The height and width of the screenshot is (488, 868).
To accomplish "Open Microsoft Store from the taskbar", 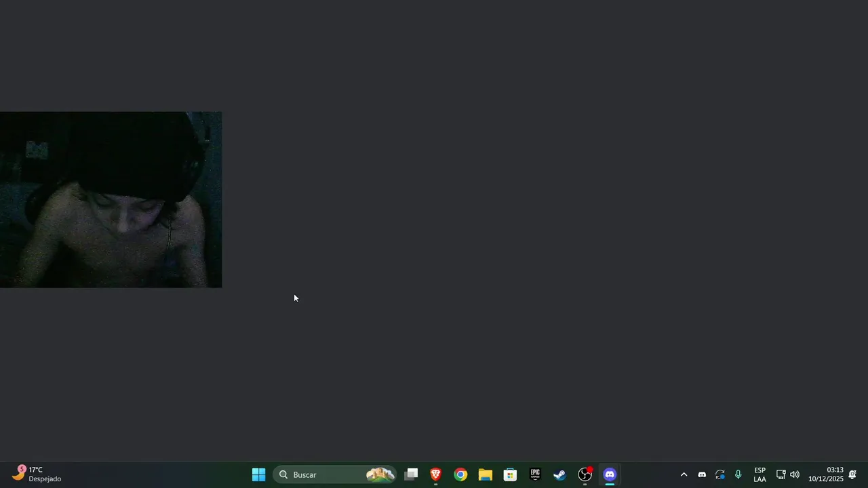I will (x=510, y=474).
